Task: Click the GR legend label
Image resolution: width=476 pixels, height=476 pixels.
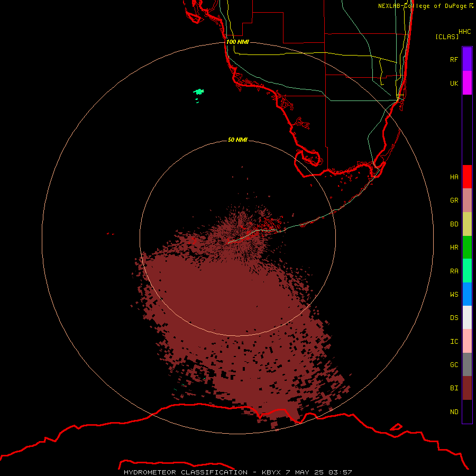Action: coord(454,200)
